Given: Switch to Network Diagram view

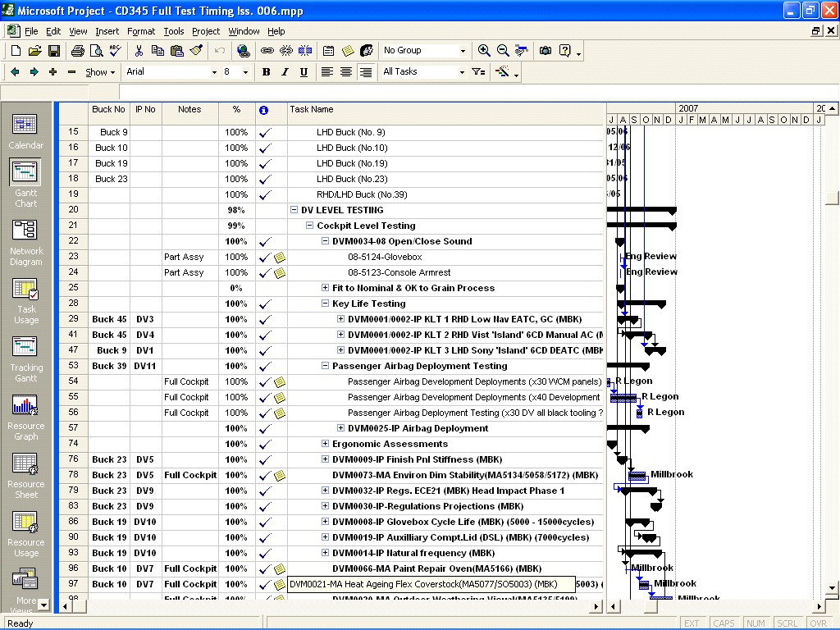Looking at the screenshot, I should [25, 242].
